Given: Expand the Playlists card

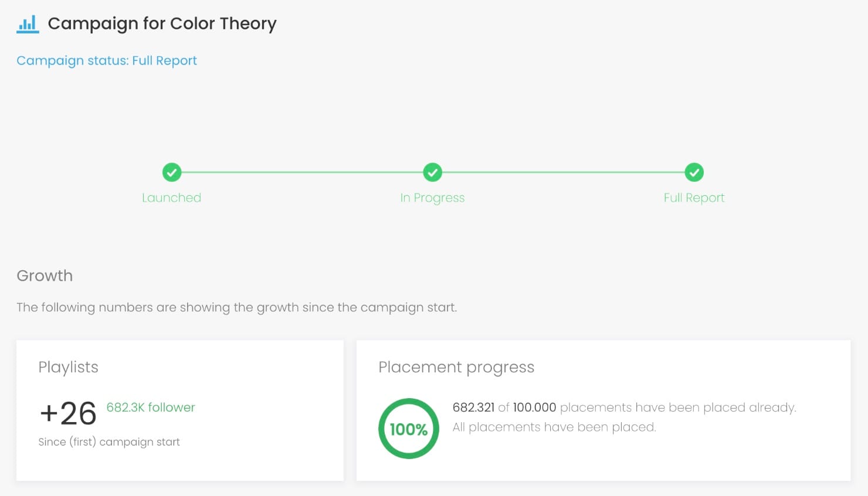Looking at the screenshot, I should tap(68, 367).
